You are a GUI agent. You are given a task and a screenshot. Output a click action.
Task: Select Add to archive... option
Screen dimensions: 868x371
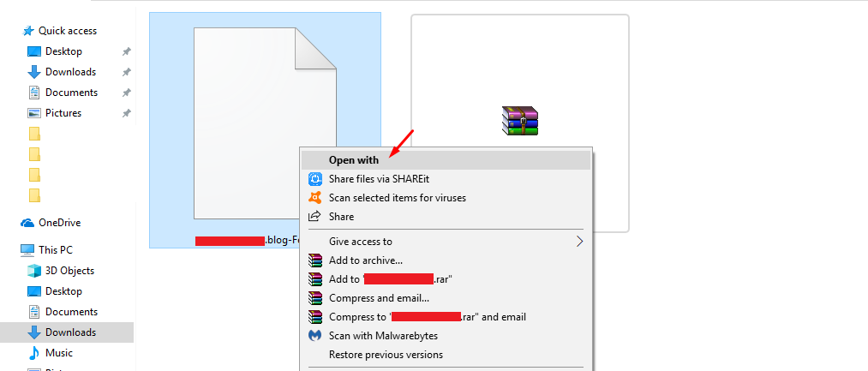click(446, 260)
